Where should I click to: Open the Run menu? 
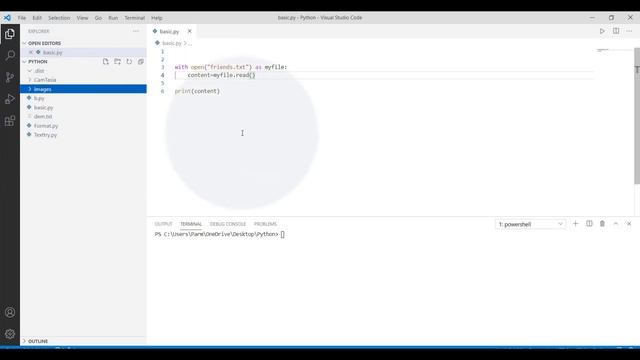(113, 18)
